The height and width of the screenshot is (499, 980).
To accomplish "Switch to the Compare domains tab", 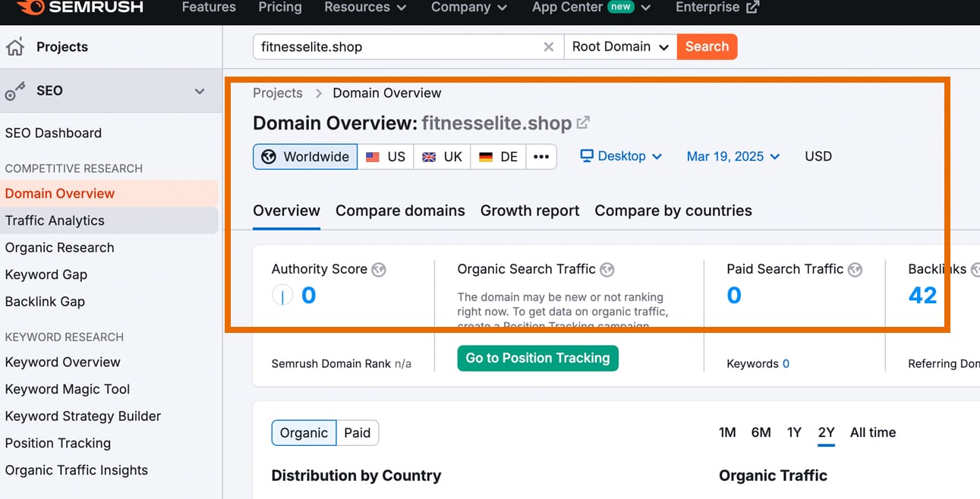I will (x=400, y=211).
